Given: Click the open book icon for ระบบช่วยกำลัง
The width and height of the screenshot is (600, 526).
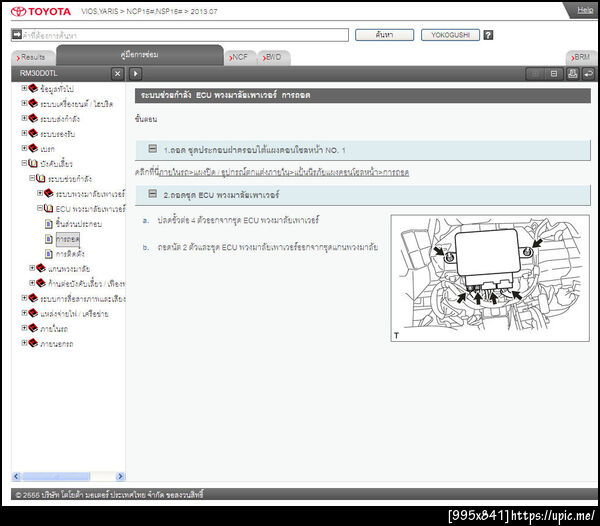Looking at the screenshot, I should pos(41,178).
